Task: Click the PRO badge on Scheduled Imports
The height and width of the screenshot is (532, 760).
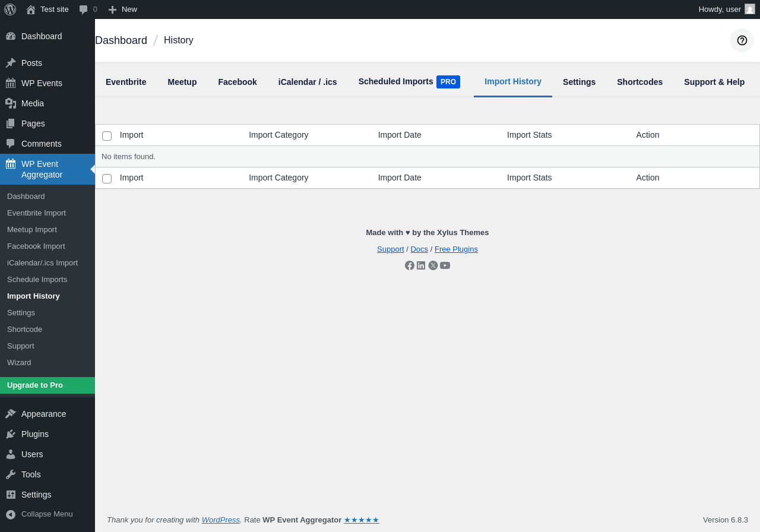Action: [x=448, y=82]
